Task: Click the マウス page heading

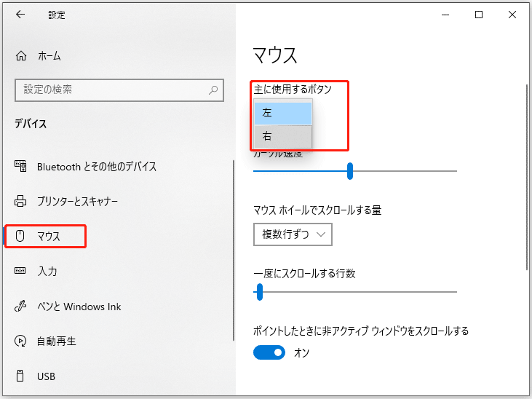Action: [275, 55]
